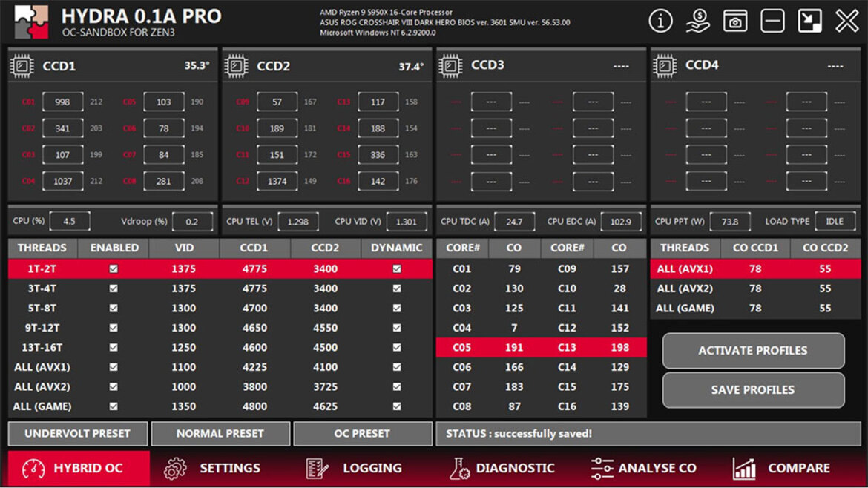Click the CCD1 chip icon

click(x=22, y=66)
